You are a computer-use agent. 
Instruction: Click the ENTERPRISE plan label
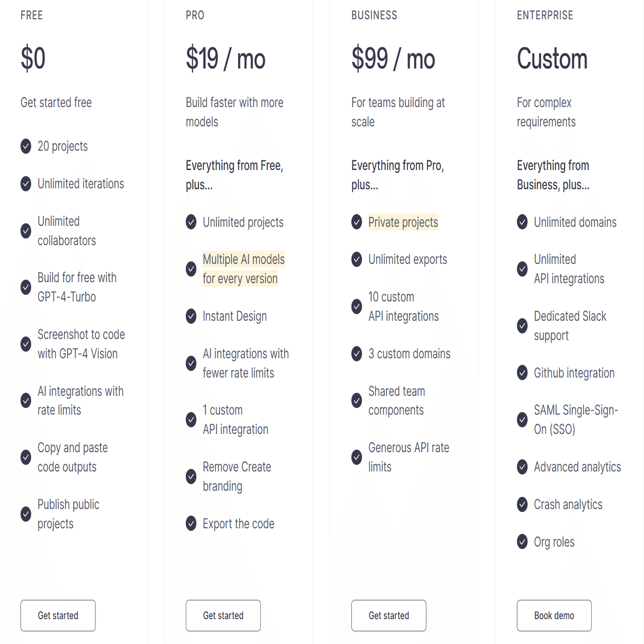pyautogui.click(x=545, y=15)
